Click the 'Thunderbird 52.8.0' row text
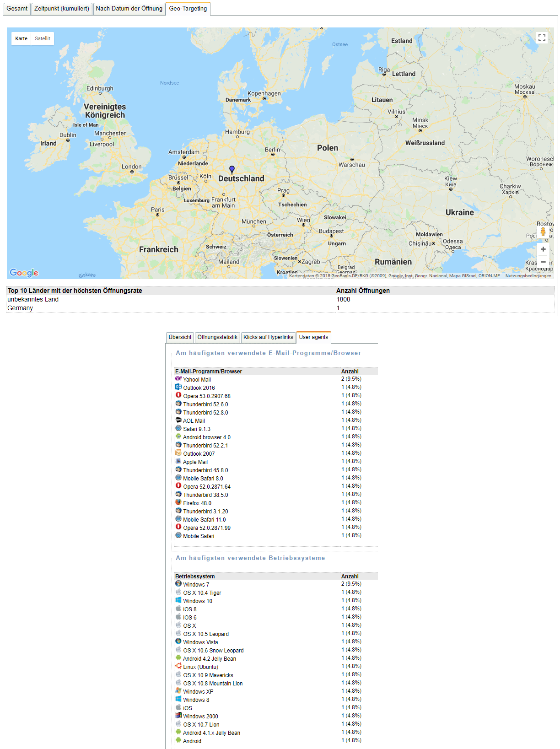The height and width of the screenshot is (749, 560). (x=205, y=413)
